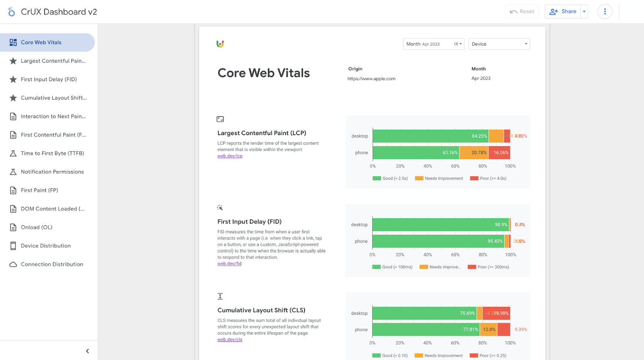644x360 pixels.
Task: Click the Reset button
Action: pyautogui.click(x=522, y=12)
